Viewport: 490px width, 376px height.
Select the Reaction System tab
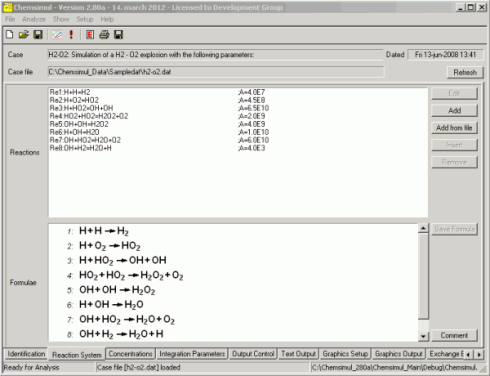[x=77, y=355]
